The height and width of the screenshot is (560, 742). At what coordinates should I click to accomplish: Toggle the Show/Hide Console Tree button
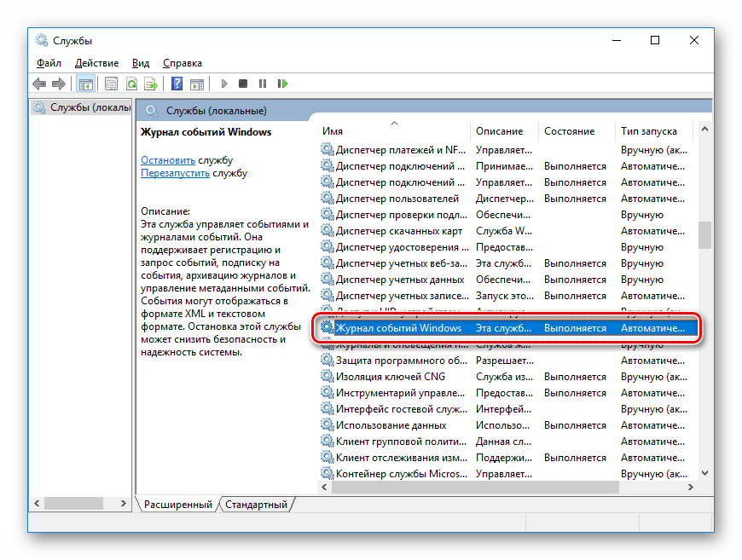pos(85,84)
